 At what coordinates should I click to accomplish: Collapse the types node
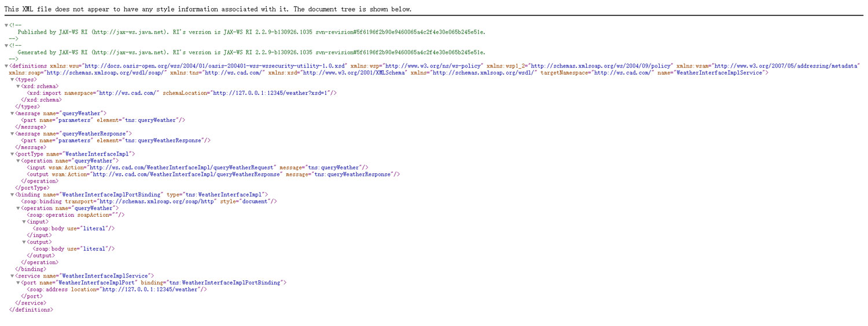tap(12, 80)
